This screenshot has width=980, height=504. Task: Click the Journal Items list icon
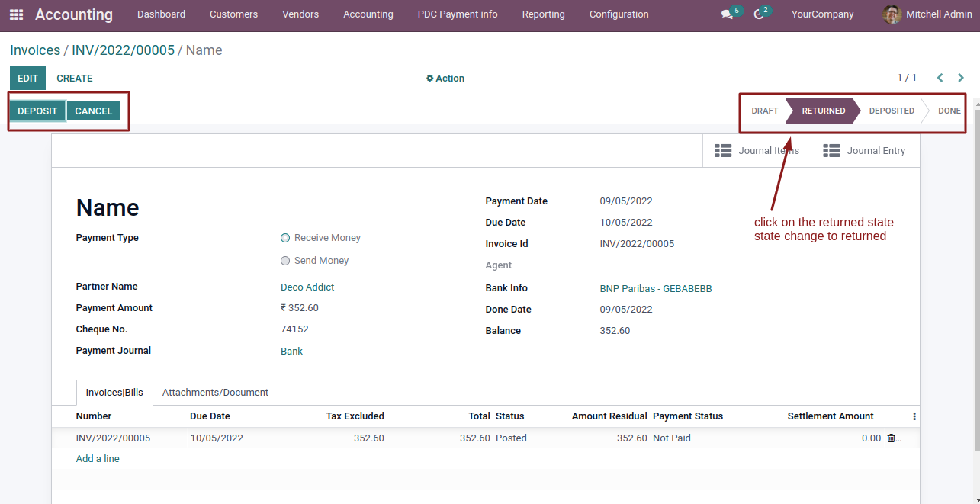[x=723, y=151]
